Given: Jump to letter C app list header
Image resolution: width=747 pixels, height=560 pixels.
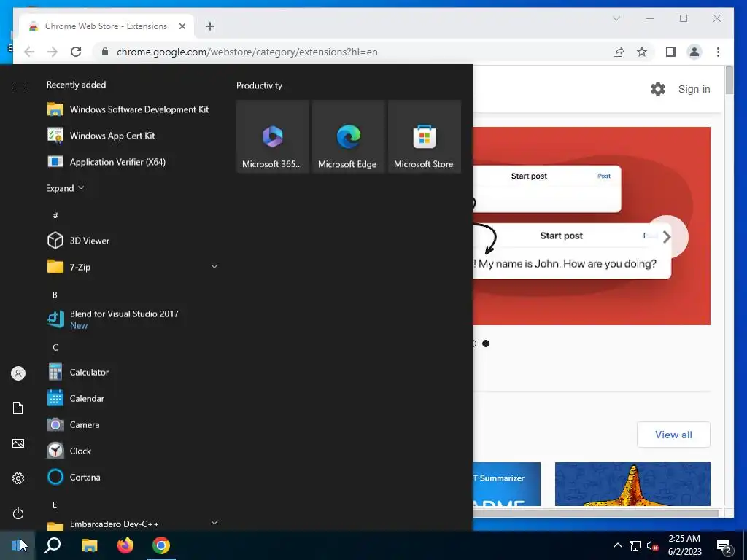Looking at the screenshot, I should [x=55, y=347].
